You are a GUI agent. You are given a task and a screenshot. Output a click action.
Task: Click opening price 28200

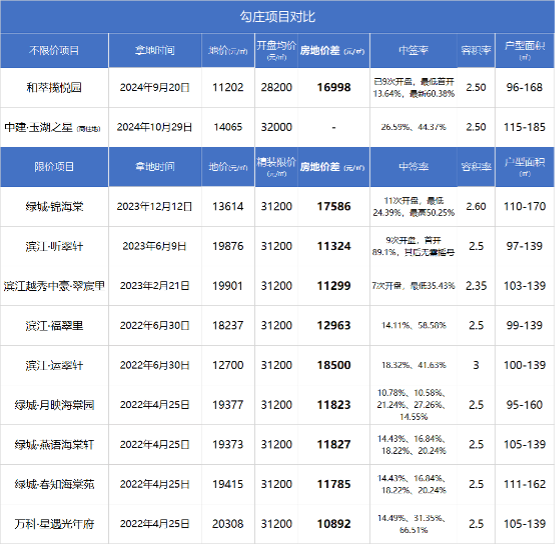[x=276, y=87]
